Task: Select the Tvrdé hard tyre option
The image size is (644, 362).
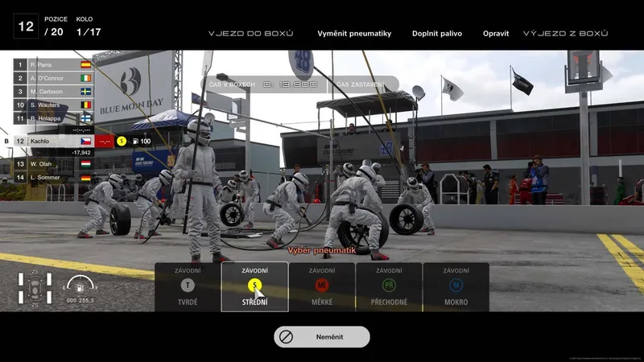Action: pos(188,287)
